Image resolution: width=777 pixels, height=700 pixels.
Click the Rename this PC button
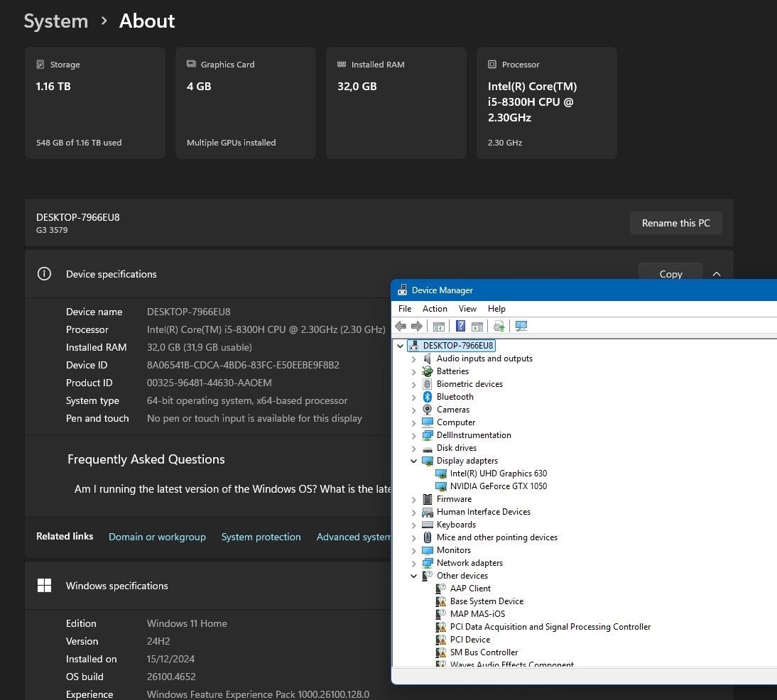pos(676,223)
